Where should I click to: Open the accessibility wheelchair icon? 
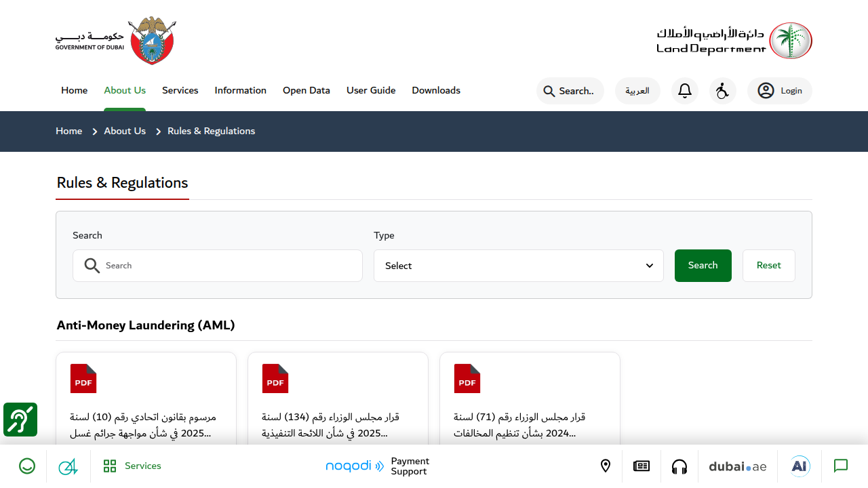723,91
